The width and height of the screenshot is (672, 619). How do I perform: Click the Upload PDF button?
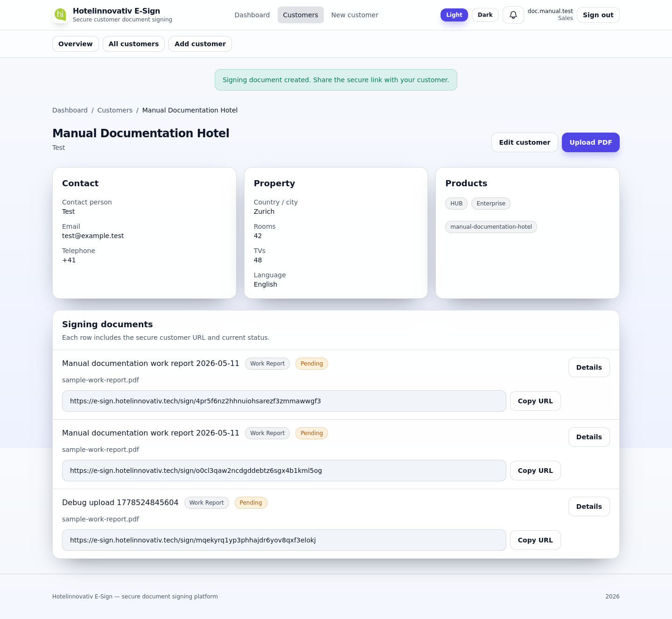tap(591, 142)
